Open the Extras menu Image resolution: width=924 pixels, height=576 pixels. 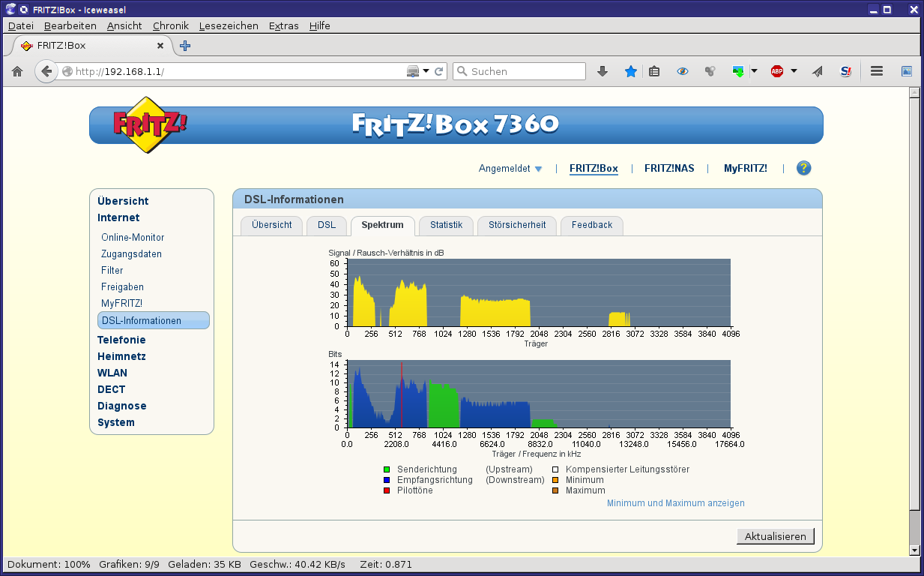click(x=283, y=25)
